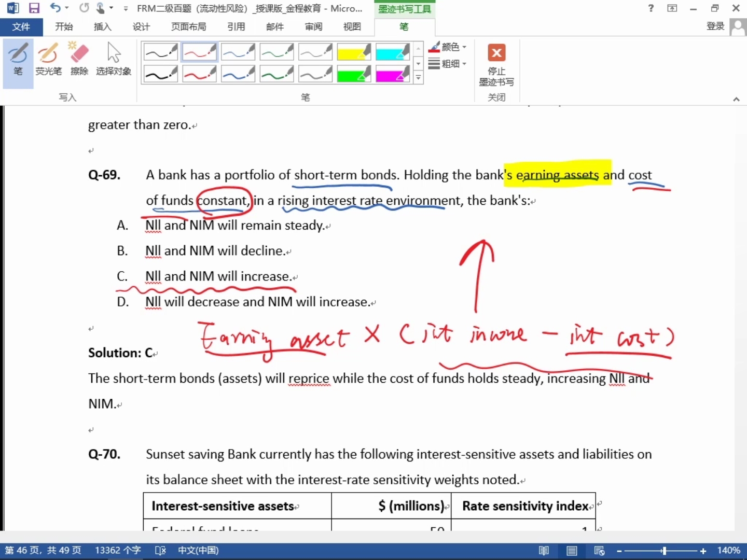Open the proofing check icon in status bar
Screen dimensions: 747x560
(x=160, y=551)
